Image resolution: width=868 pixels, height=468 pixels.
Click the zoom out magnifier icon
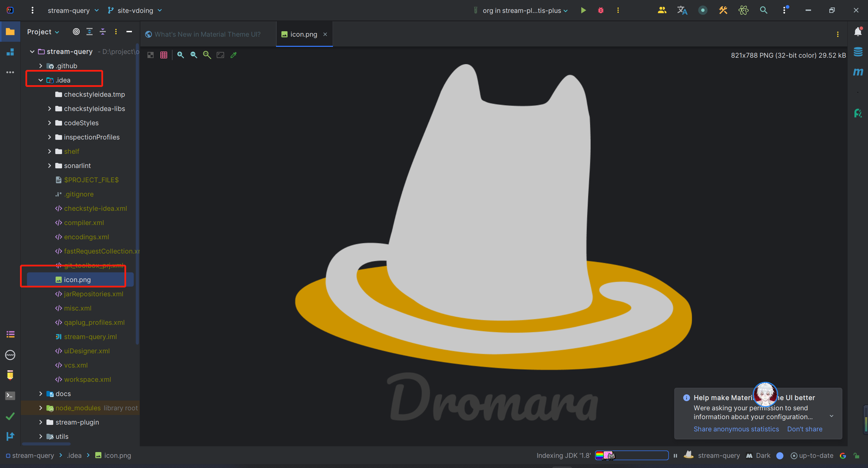coord(194,55)
